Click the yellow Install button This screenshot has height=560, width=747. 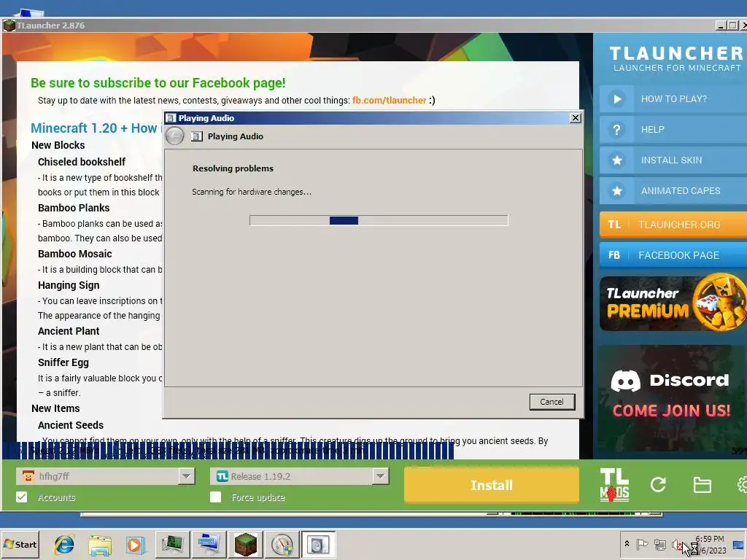click(x=491, y=485)
